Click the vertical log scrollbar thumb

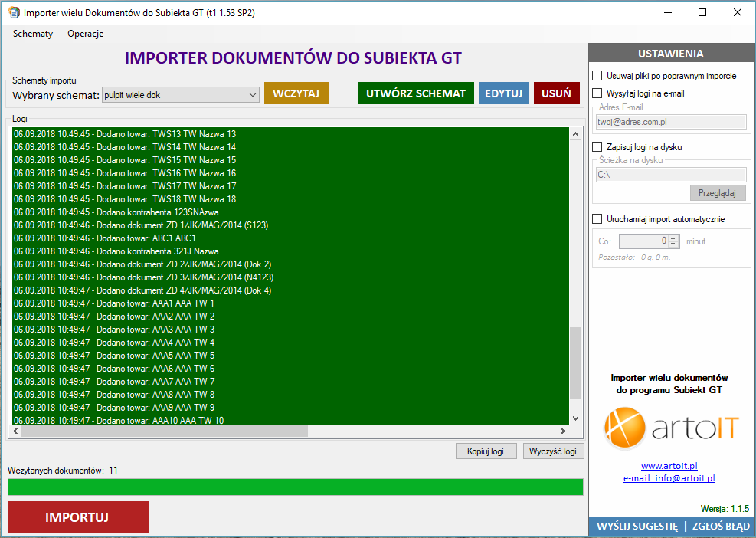point(575,362)
